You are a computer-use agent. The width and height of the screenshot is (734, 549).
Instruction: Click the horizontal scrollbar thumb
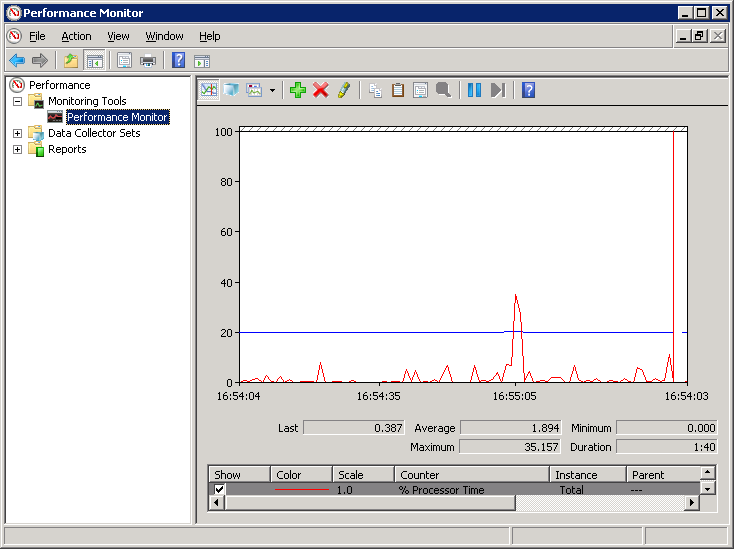coord(370,503)
